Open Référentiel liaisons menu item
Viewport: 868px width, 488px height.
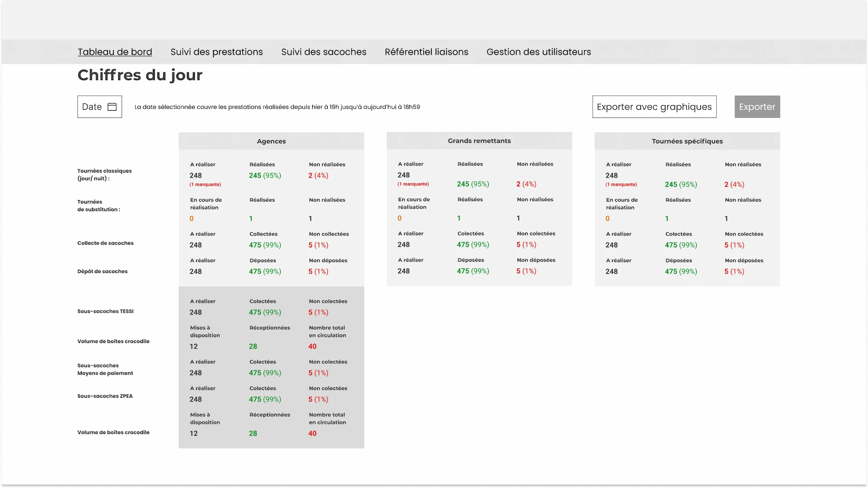pos(426,52)
